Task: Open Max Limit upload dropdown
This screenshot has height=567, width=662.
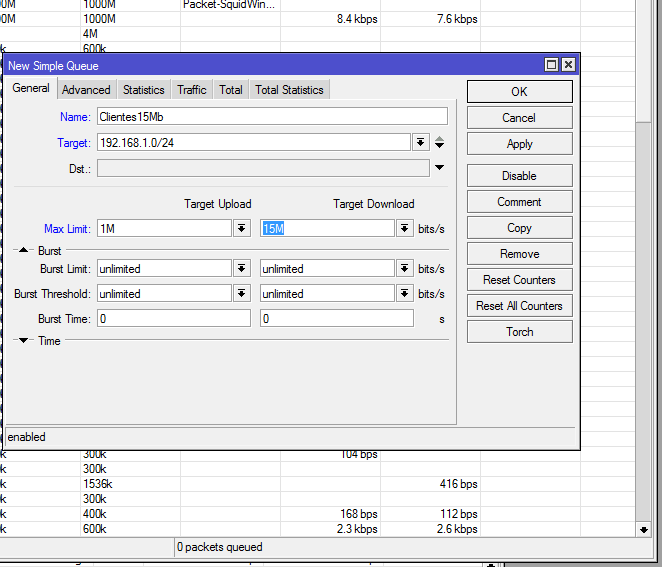Action: [x=241, y=229]
